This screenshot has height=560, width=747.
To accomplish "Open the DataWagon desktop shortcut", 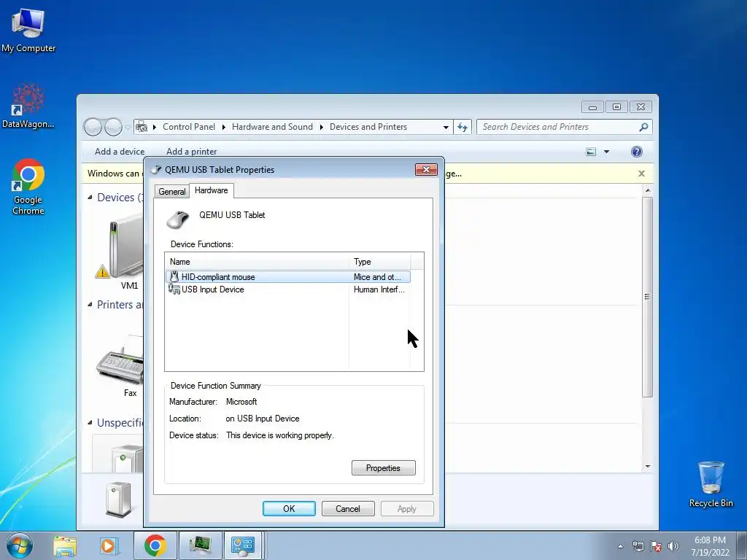I will pyautogui.click(x=28, y=106).
